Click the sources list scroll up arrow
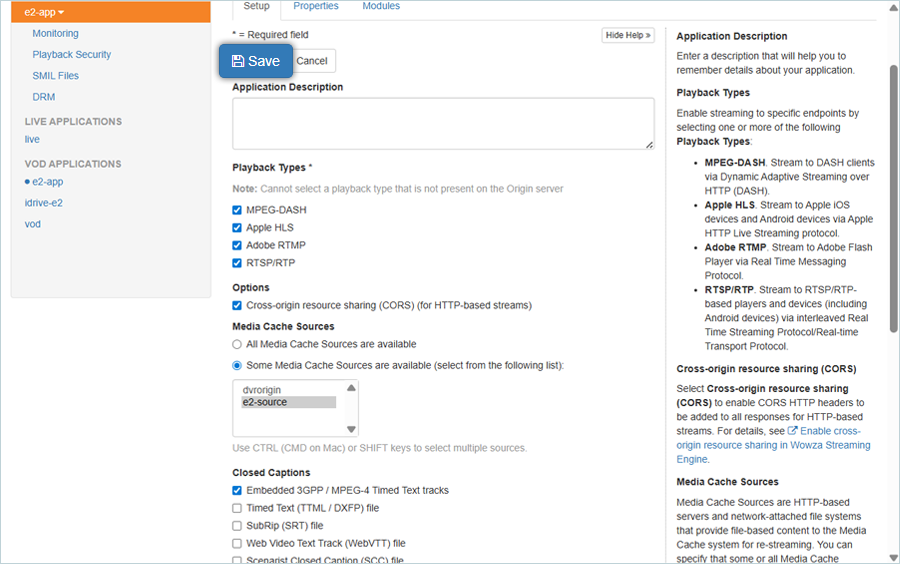 351,388
